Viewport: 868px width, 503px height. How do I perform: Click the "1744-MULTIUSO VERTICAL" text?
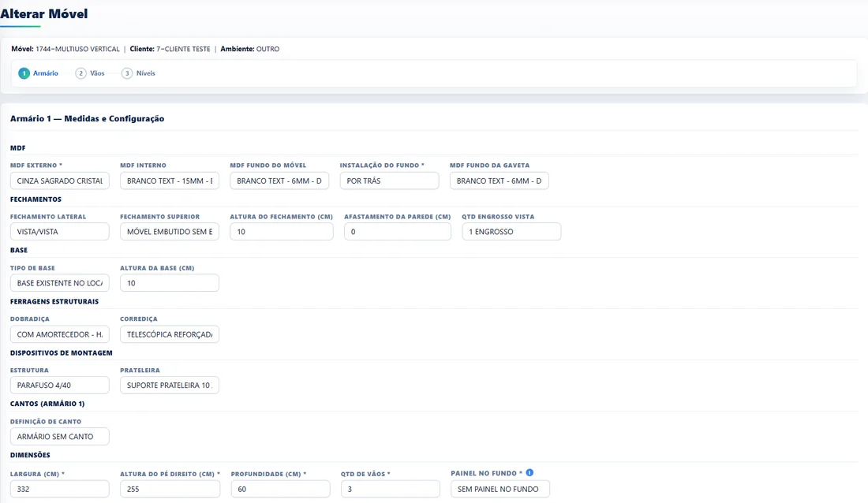[x=77, y=49]
